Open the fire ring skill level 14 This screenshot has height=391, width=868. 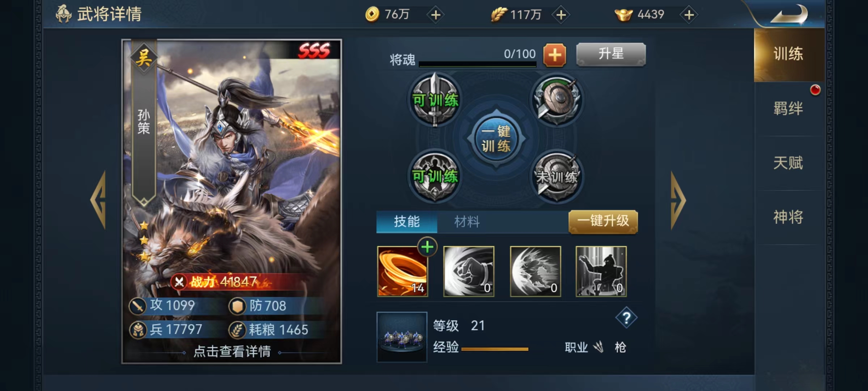[x=403, y=272]
